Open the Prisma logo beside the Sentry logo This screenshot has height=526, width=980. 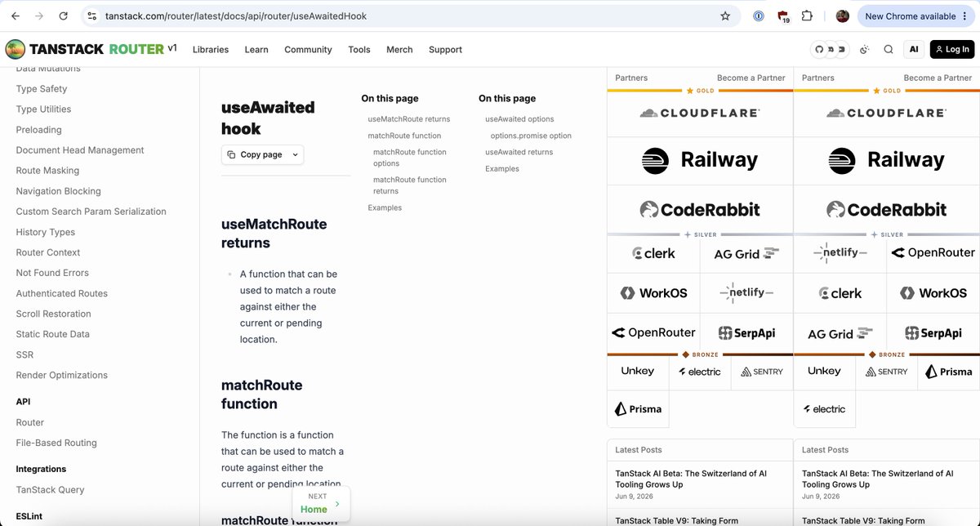[949, 372]
